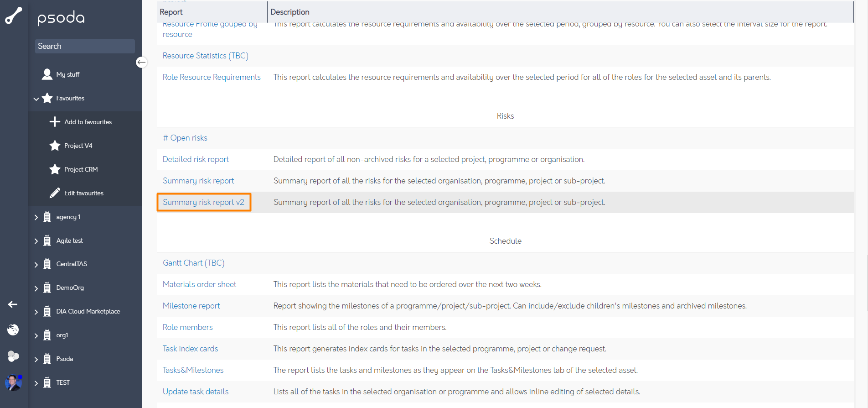Collapse the sidebar using the circular arrow button
This screenshot has height=408, width=868.
pos(141,62)
